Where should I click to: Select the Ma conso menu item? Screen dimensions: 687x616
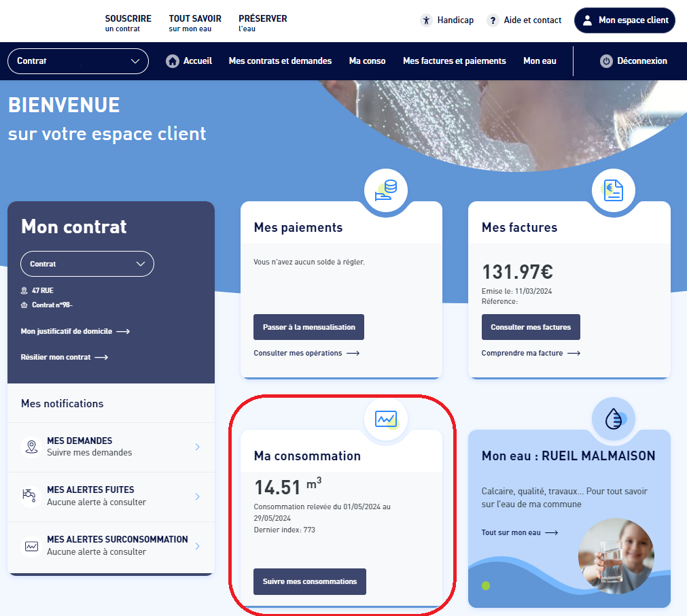tap(367, 61)
